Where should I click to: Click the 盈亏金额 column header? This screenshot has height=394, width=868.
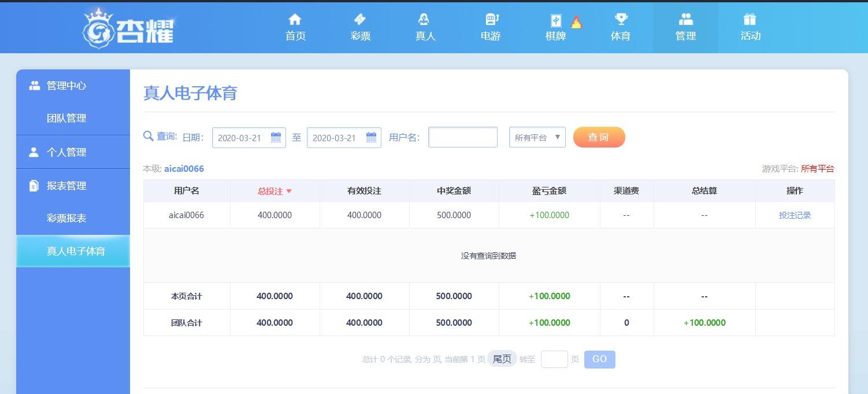pyautogui.click(x=549, y=190)
